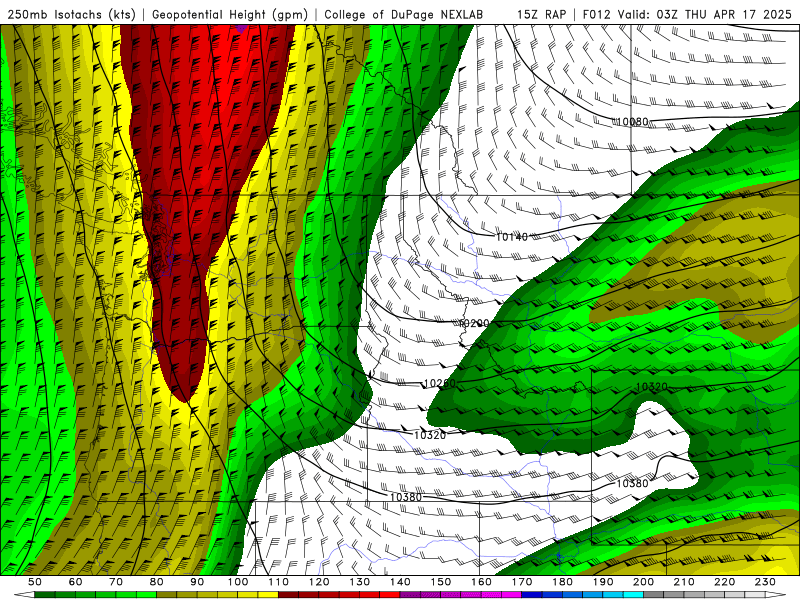This screenshot has height=600, width=800.
Task: Click the 150 kts color scale label
Action: tap(441, 582)
